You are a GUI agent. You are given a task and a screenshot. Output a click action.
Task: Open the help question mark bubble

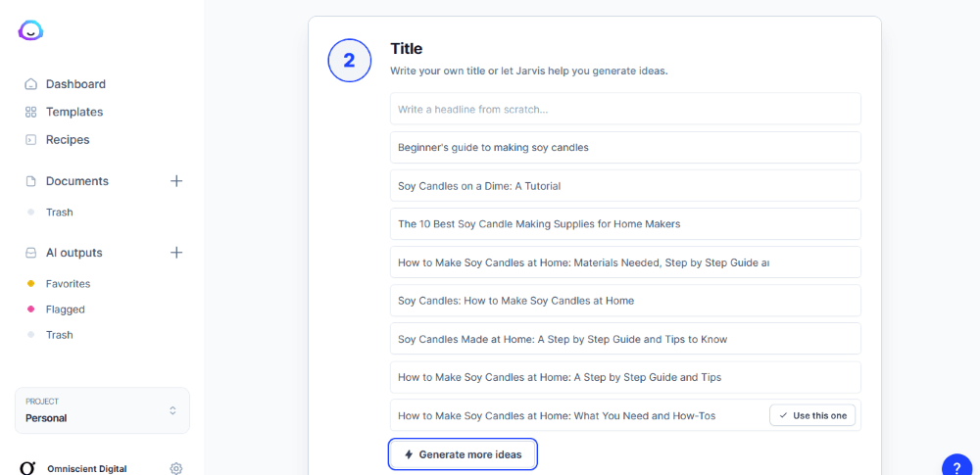pos(956,467)
